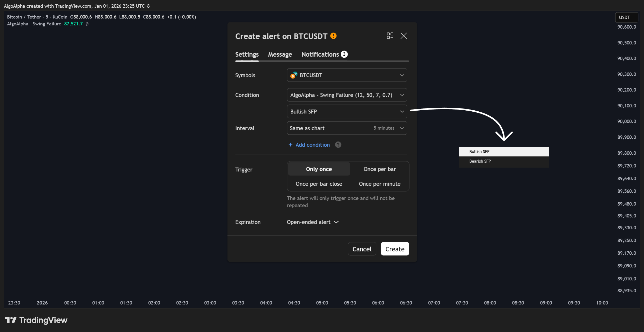
Task: Click the O88,000.6 open price value
Action: [x=81, y=17]
